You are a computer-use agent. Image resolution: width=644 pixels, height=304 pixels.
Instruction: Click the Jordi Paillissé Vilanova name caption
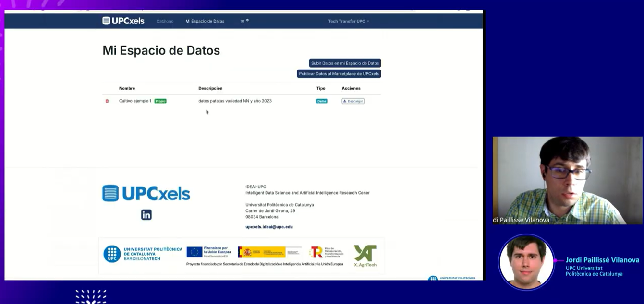[x=602, y=260]
